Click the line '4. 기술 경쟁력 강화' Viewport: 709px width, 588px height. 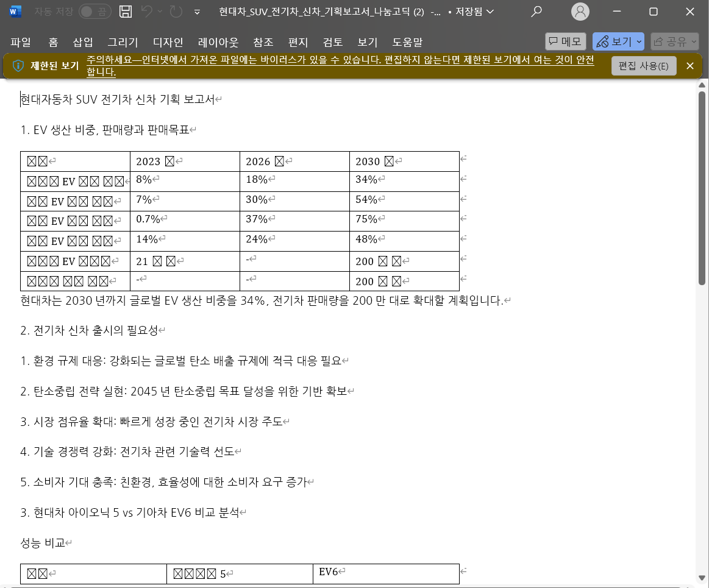(x=127, y=452)
